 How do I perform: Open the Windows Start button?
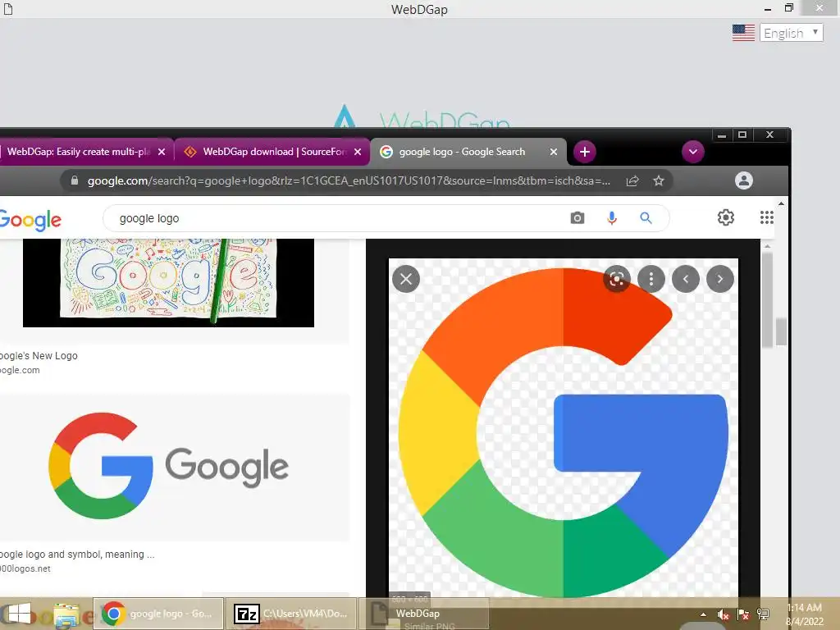(20, 614)
